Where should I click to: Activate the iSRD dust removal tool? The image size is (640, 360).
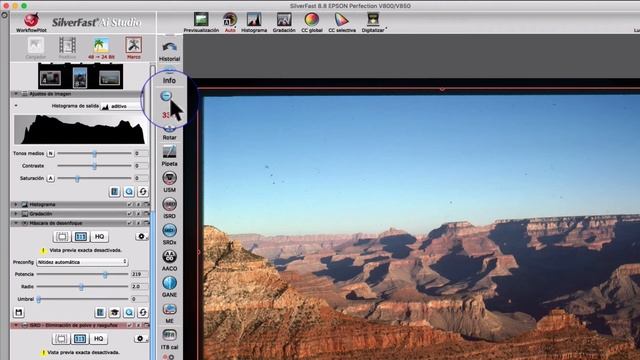169,208
